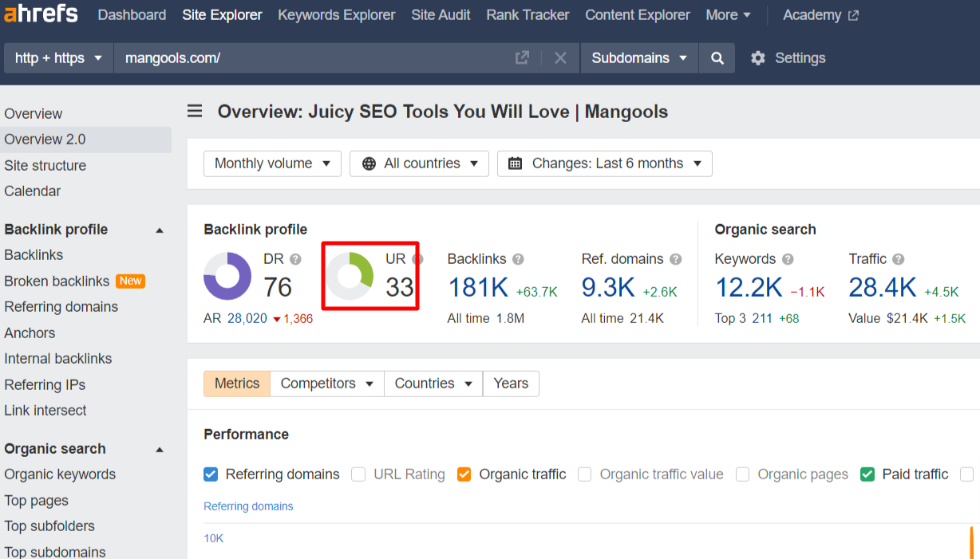This screenshot has width=980, height=559.
Task: Open Keywords Explorer menu
Action: tap(336, 15)
